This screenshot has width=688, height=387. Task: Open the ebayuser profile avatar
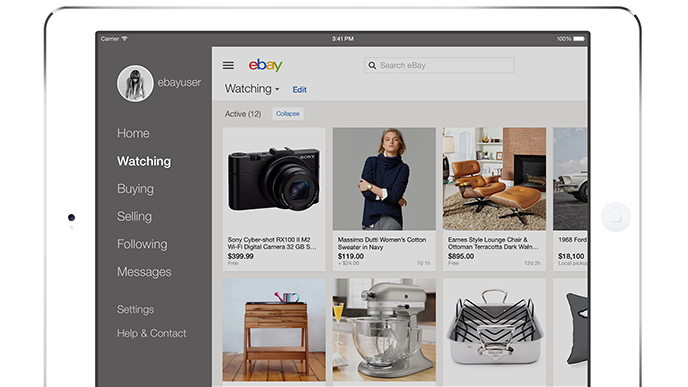(135, 83)
